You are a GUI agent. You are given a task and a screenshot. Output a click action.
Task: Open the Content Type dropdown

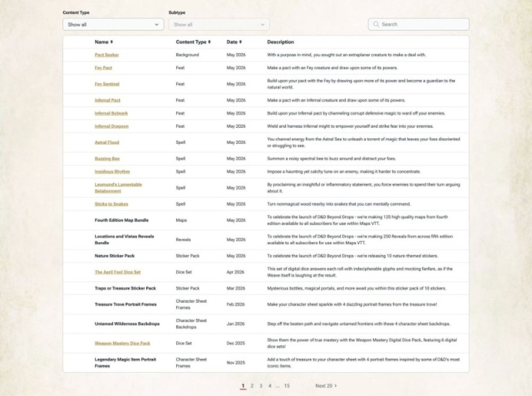coord(113,24)
